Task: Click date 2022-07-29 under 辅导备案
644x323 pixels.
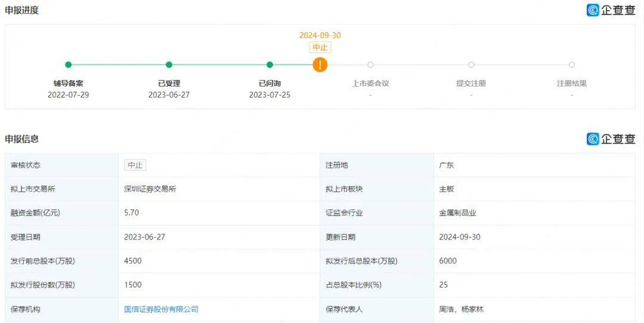Action: [x=69, y=95]
